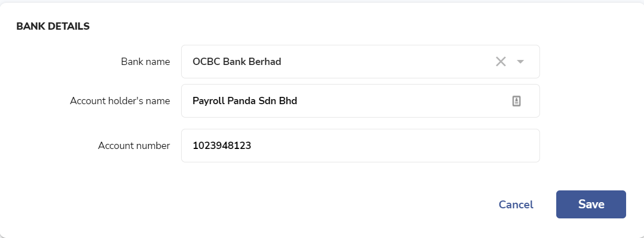Click the Bank name label

(145, 62)
